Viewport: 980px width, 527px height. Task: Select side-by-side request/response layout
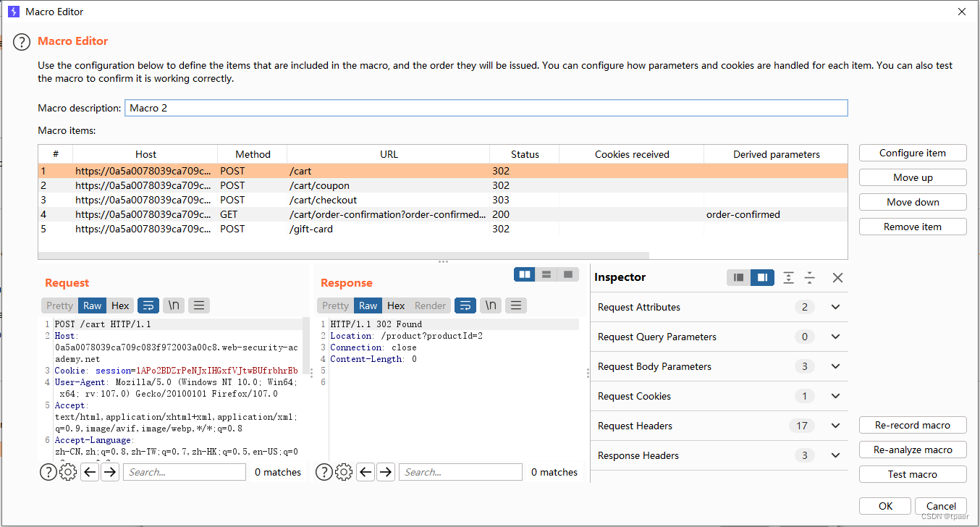[x=525, y=274]
